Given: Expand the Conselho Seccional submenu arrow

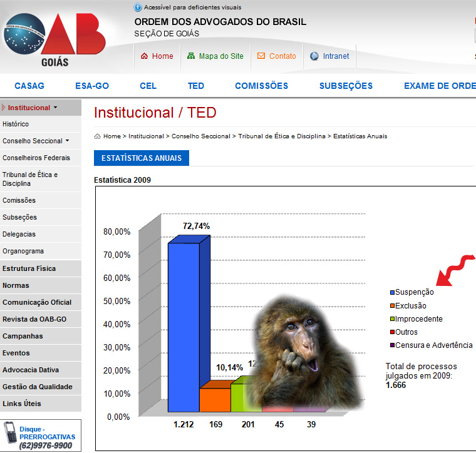Looking at the screenshot, I should (67, 141).
